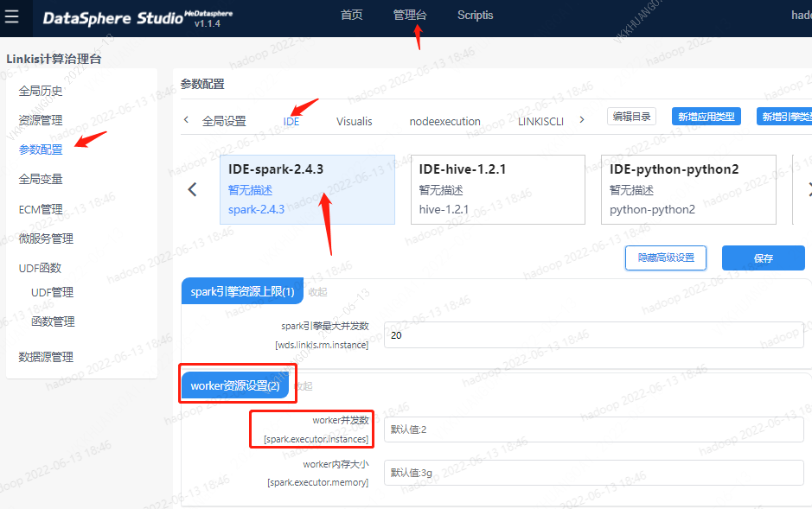Open Scriptis from the top navigation
Viewport: 812px width, 509px height.
pos(475,15)
